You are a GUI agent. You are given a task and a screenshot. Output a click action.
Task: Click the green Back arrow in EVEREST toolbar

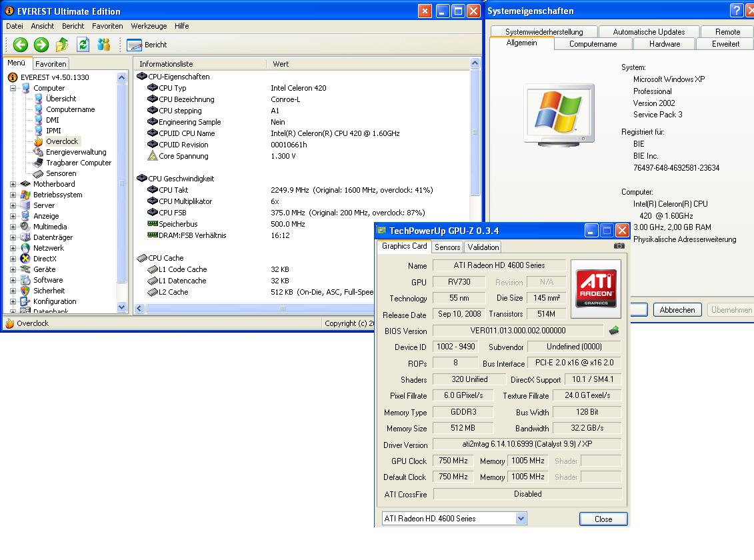tap(20, 45)
